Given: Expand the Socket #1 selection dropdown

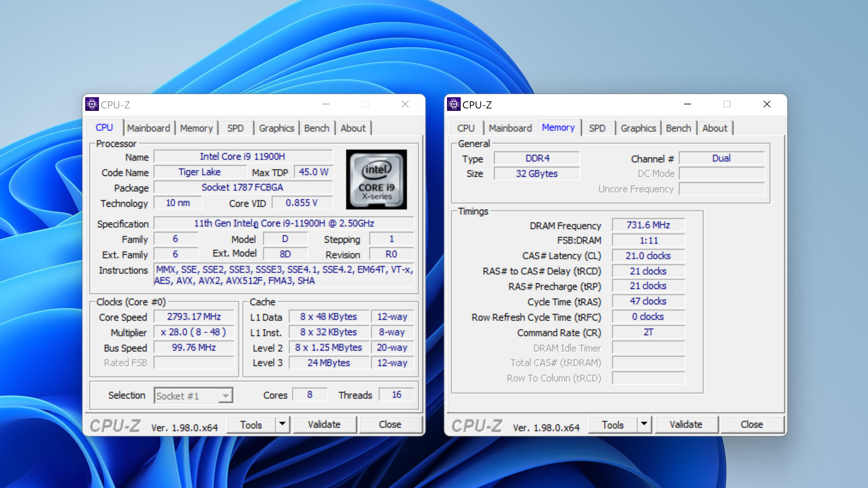Looking at the screenshot, I should [x=226, y=396].
